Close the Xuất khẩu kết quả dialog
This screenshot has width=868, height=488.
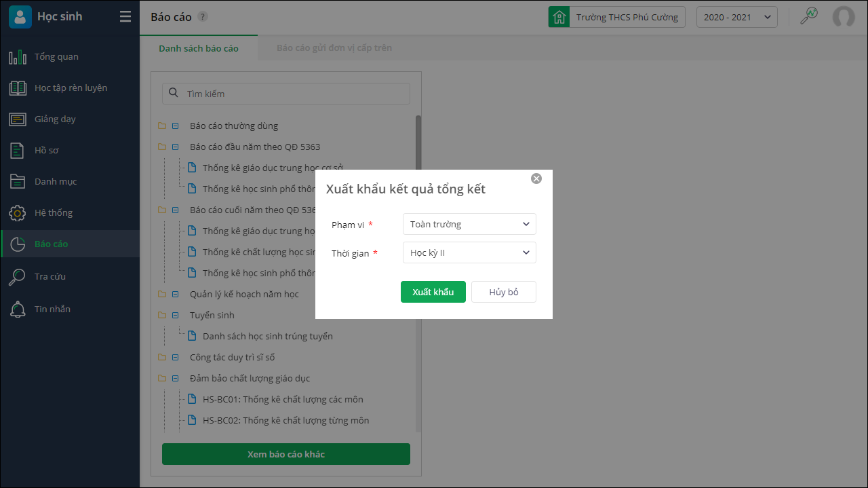(536, 179)
